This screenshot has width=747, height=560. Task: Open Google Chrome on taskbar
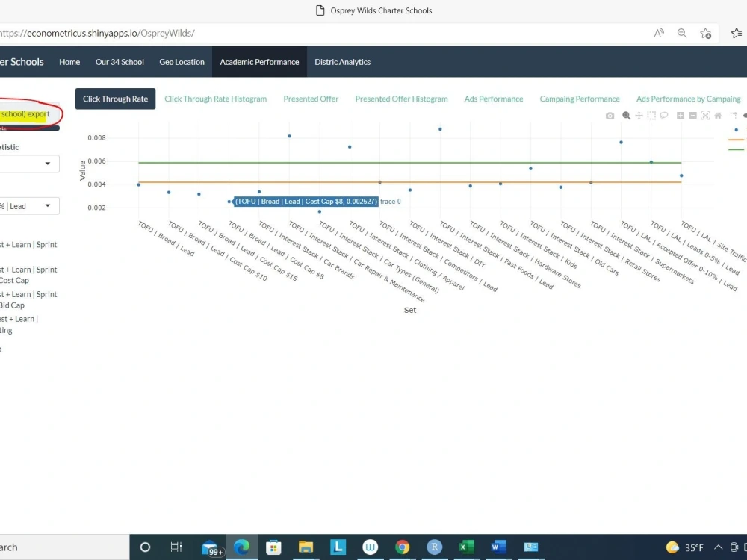coord(402,547)
